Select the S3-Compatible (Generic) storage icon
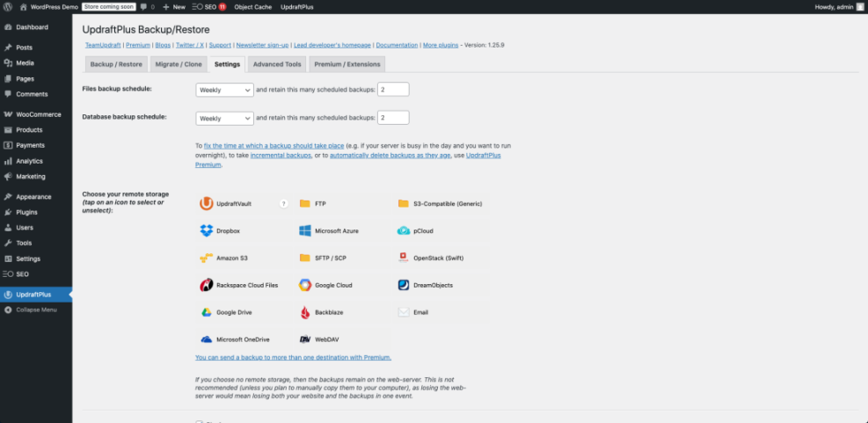The image size is (868, 423). tap(403, 204)
